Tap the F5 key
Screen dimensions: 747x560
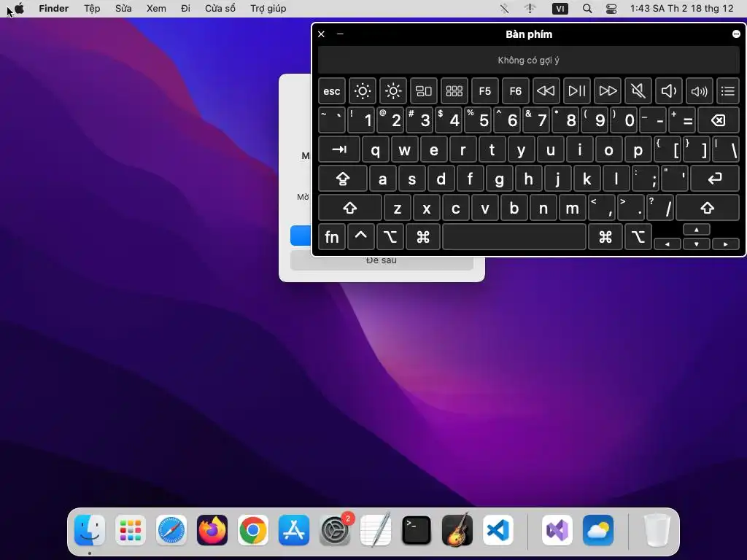point(485,91)
